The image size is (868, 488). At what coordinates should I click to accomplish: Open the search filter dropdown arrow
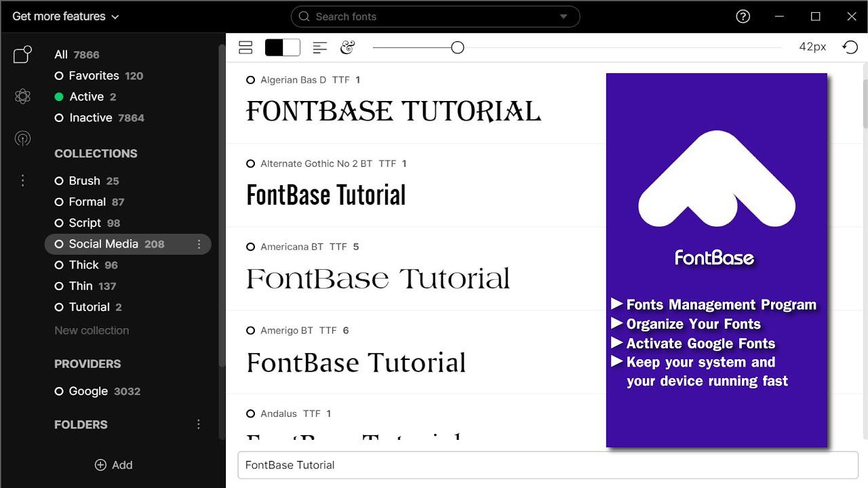click(564, 16)
